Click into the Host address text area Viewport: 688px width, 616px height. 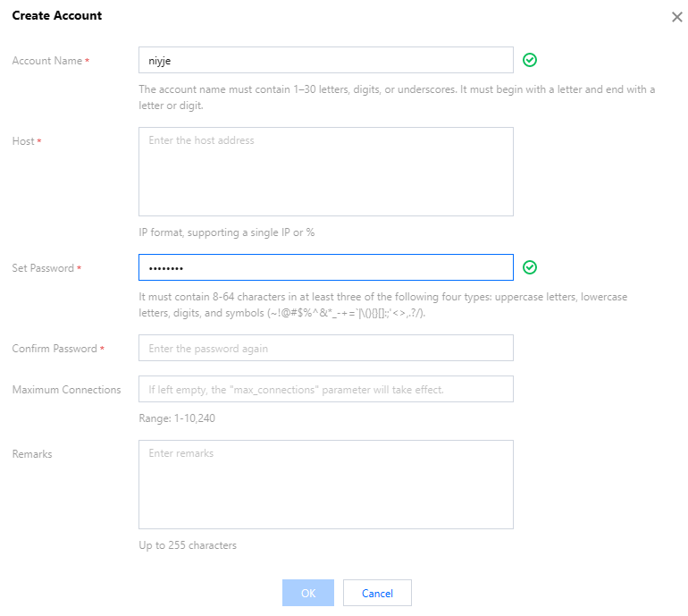325,172
